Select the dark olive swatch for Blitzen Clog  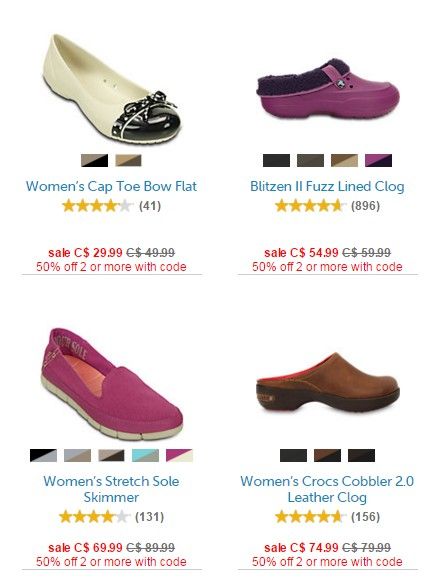310,161
